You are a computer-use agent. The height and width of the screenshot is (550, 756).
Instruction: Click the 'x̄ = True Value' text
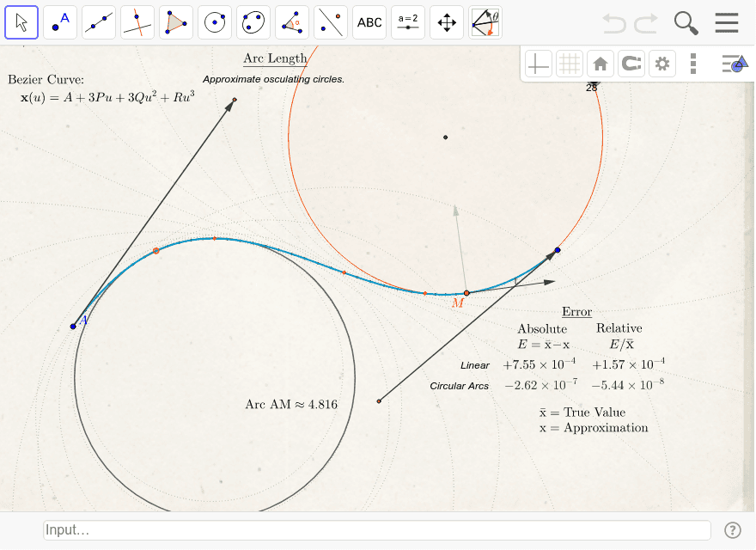(x=582, y=412)
